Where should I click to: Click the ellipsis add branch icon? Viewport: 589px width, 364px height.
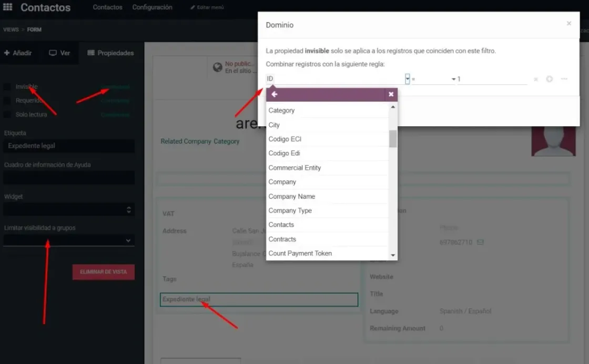(564, 79)
